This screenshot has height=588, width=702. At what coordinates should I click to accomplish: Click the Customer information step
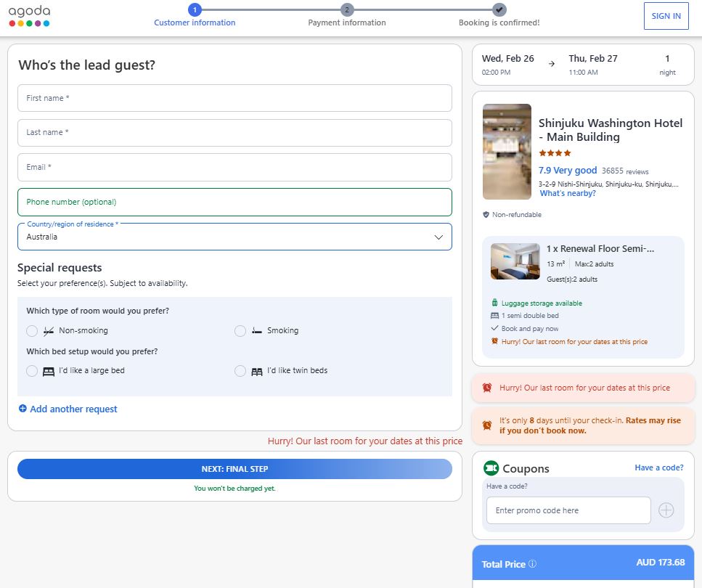click(195, 10)
